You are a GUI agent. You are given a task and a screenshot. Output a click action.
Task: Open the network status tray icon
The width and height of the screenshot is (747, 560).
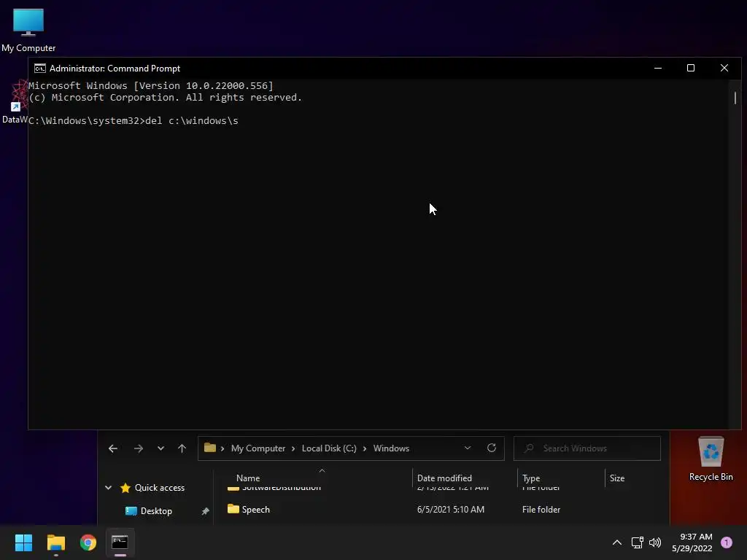click(637, 542)
